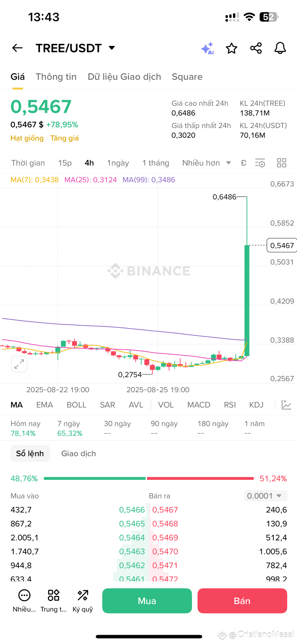Select the 4h chart interval

pos(89,163)
